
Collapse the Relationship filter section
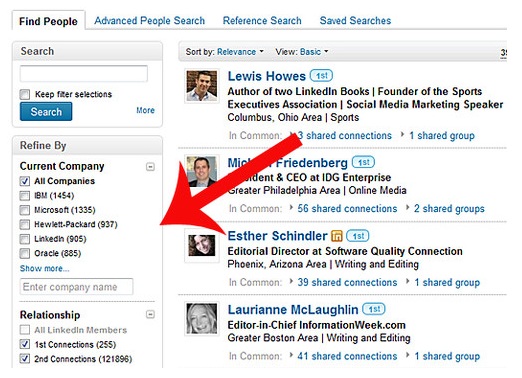click(150, 314)
